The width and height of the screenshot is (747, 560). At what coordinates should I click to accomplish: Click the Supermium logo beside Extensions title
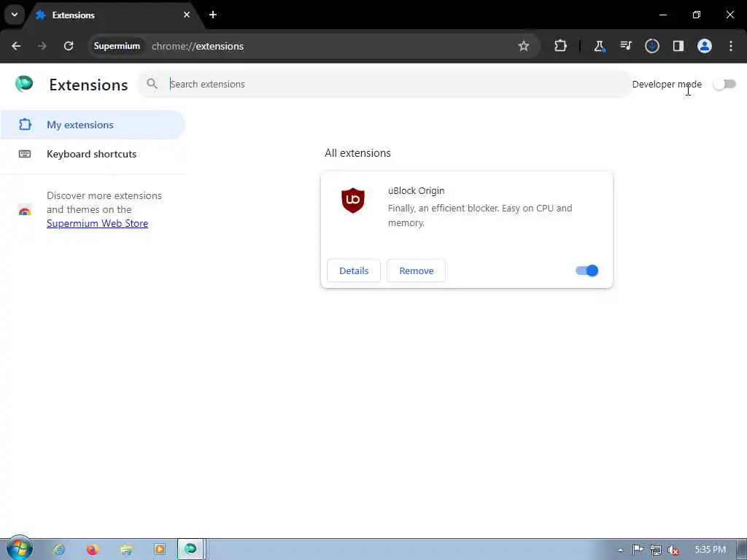tap(24, 84)
